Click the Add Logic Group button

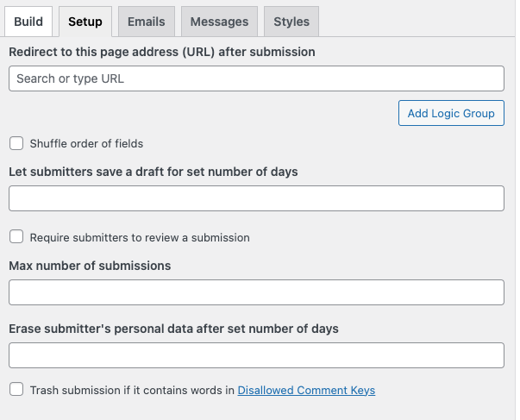click(x=451, y=113)
